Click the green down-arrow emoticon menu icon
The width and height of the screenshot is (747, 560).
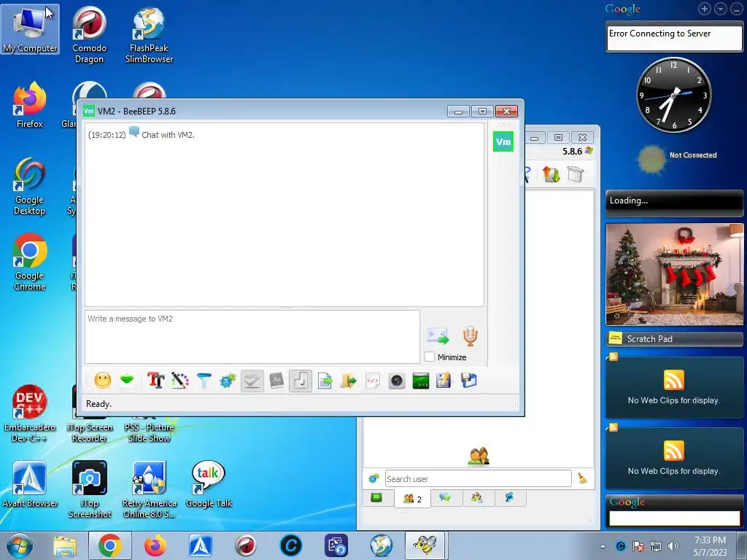(127, 381)
